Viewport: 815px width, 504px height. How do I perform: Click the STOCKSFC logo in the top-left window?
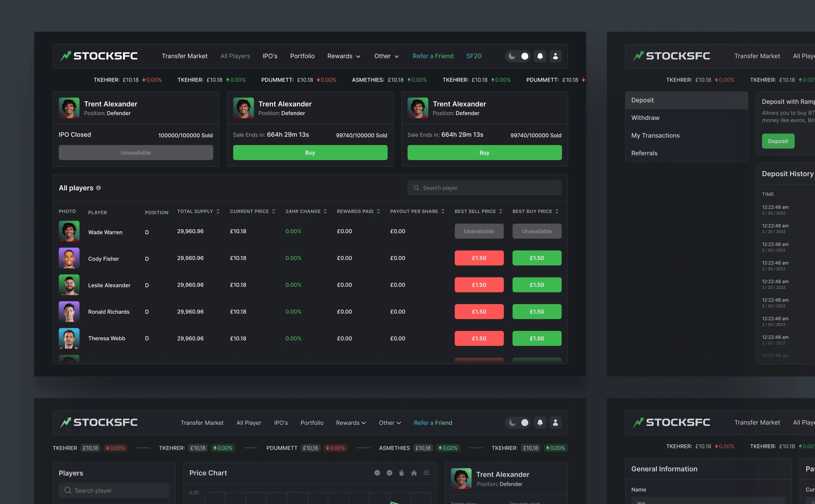[x=99, y=56]
